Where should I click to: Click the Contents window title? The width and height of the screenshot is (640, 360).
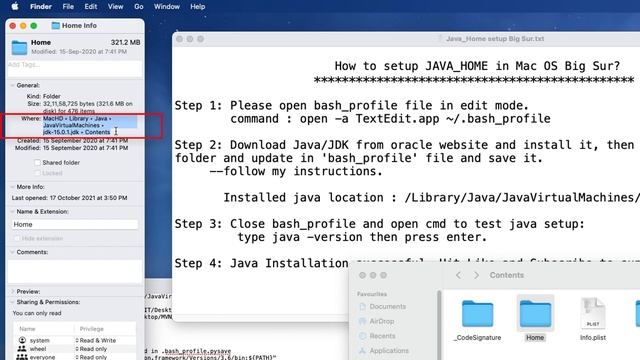pyautogui.click(x=507, y=275)
